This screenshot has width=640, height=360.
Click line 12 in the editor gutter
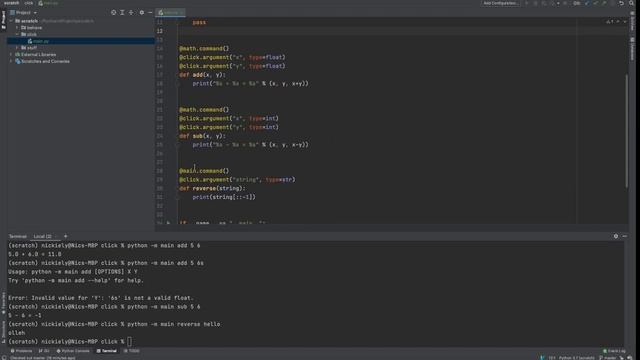coord(159,31)
